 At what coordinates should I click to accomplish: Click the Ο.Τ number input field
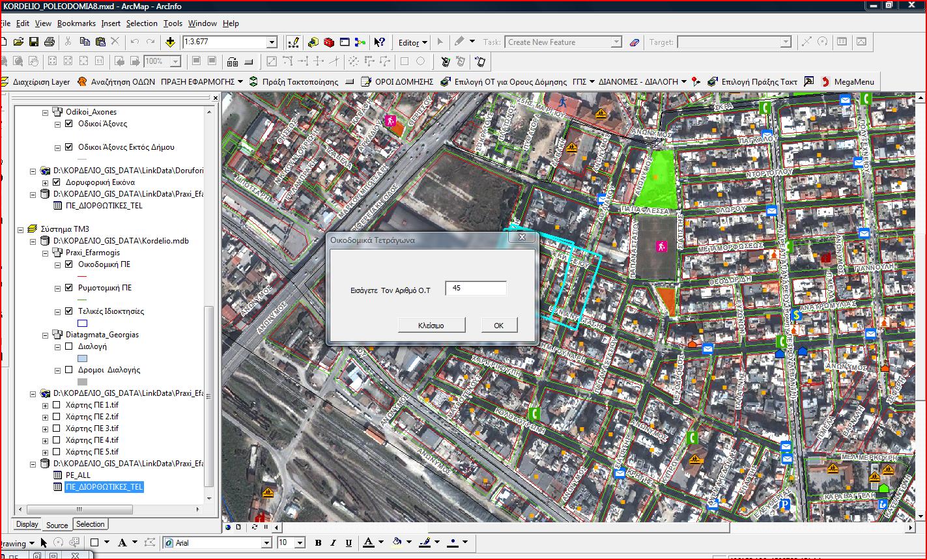[476, 288]
